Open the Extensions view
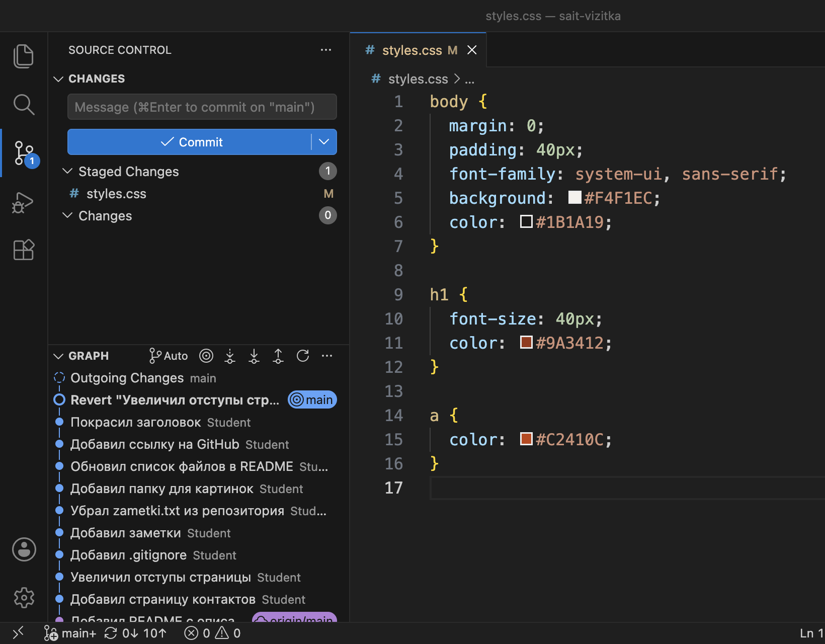 click(24, 250)
